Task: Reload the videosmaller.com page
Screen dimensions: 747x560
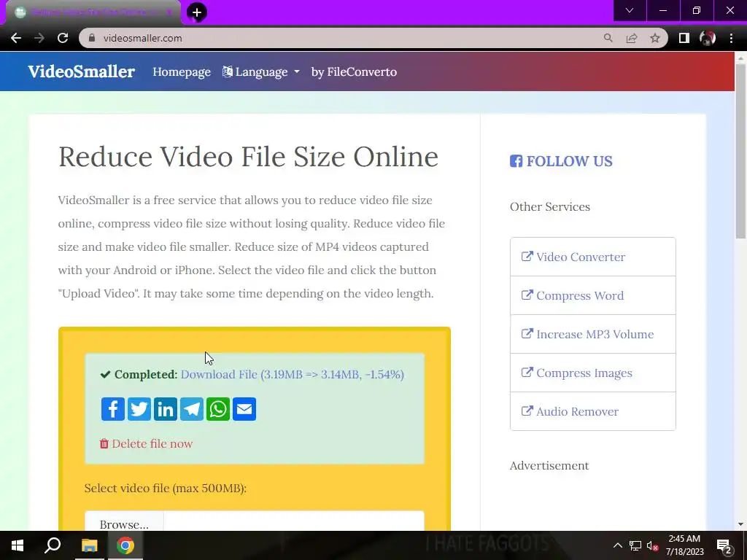Action: 63,38
